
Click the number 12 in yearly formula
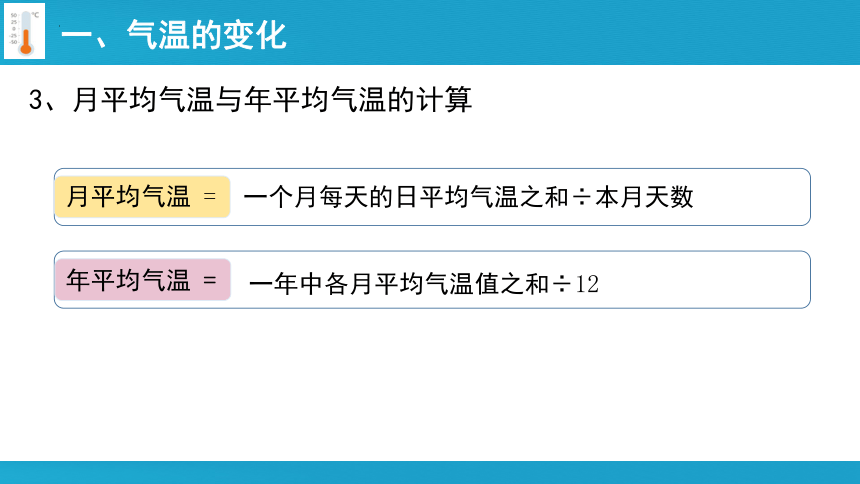pos(587,284)
